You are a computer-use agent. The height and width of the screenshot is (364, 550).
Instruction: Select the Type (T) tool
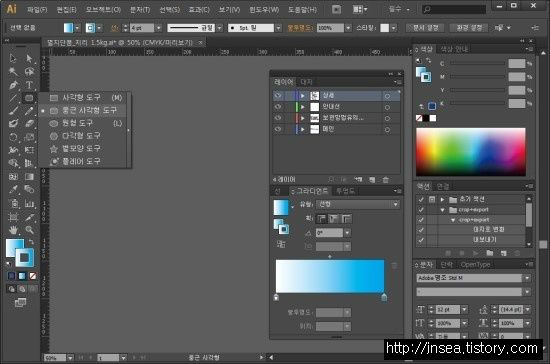29,85
